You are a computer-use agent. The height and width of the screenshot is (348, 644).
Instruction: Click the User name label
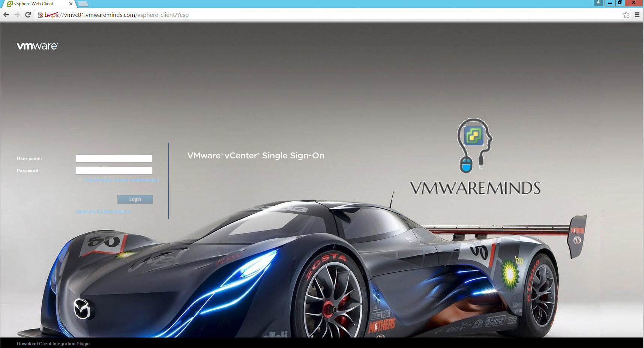[x=29, y=159]
